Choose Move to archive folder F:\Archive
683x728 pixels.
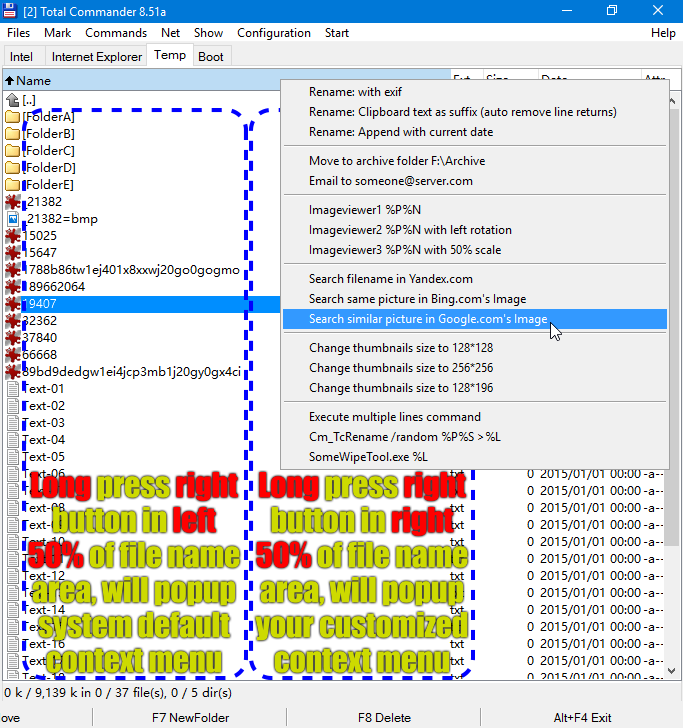(475, 161)
